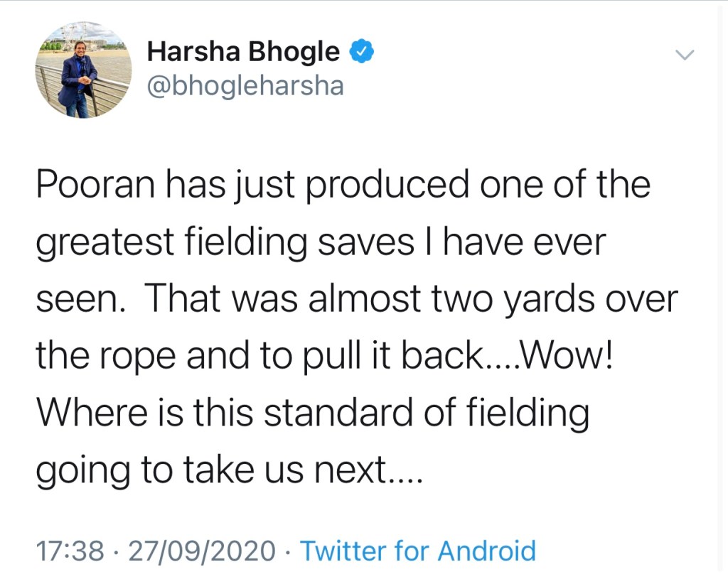Click the word "produced" in the tweet
728x584 pixels.
click(387, 185)
